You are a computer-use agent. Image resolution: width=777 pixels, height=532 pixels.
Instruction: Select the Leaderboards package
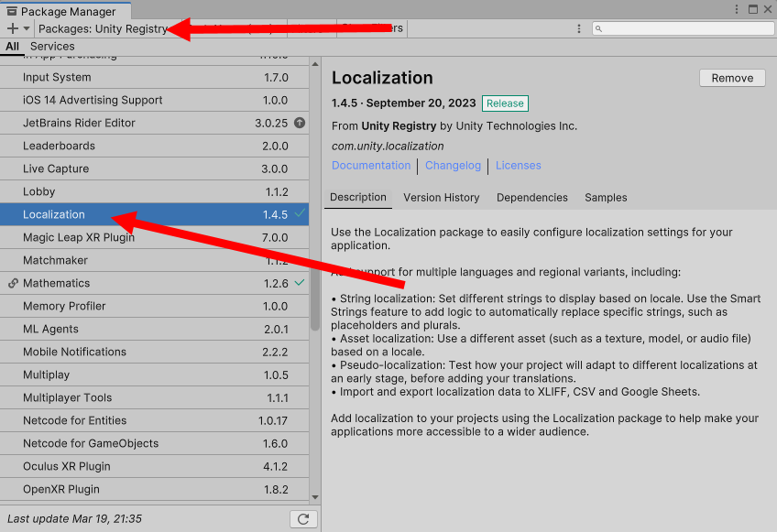pyautogui.click(x=154, y=146)
